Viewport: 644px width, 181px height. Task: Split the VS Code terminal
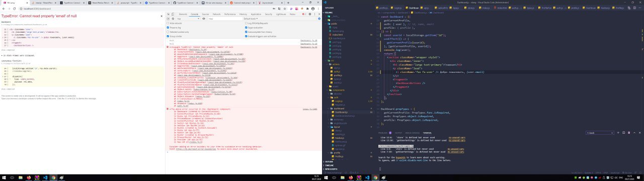(x=623, y=133)
